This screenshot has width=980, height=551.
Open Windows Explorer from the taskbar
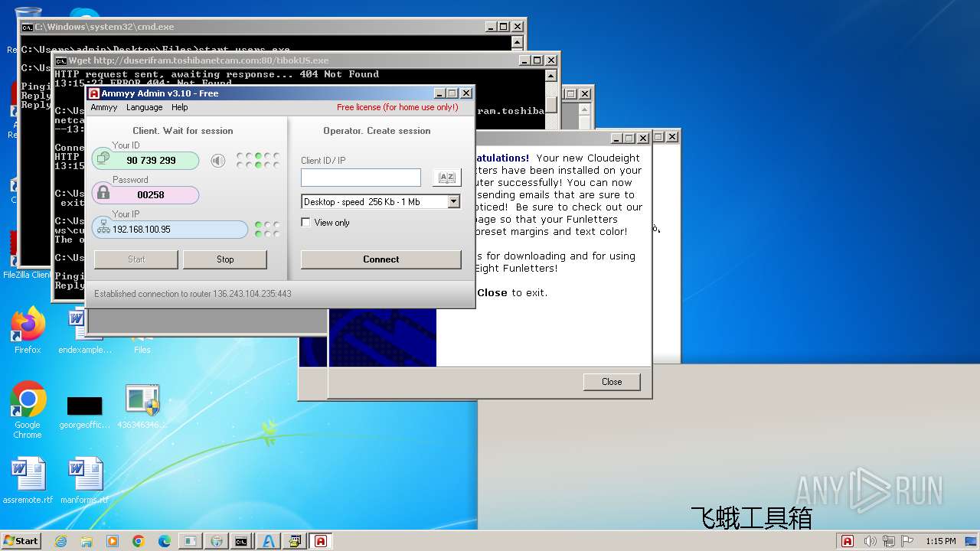coord(87,541)
